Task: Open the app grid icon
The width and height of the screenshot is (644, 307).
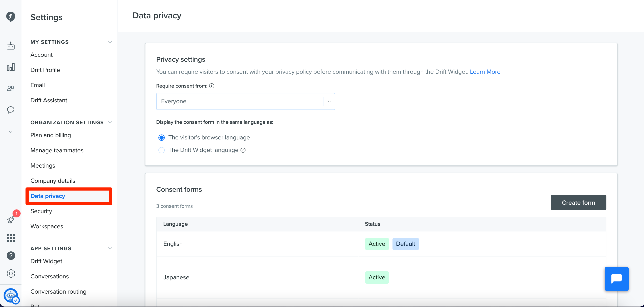Action: point(11,238)
